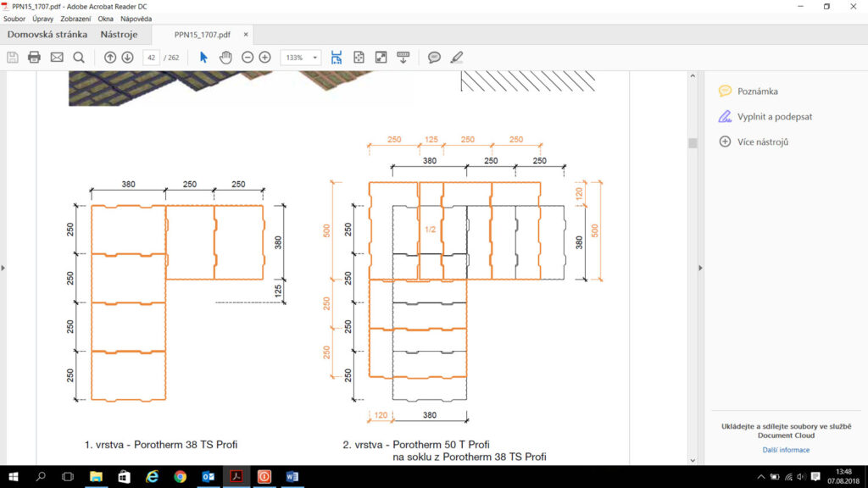Choose the arrow selection tool
868x488 pixels.
coord(203,57)
